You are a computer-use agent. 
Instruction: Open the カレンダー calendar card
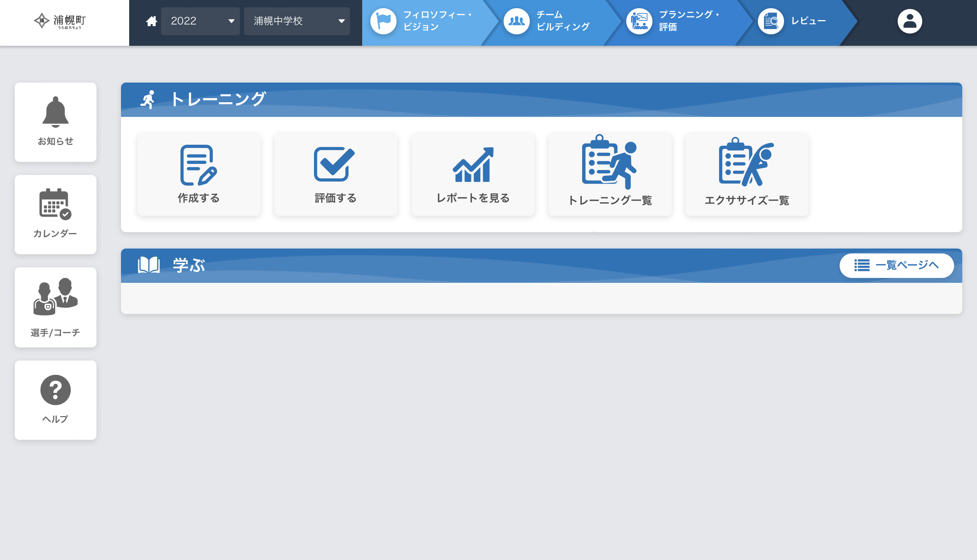pyautogui.click(x=56, y=215)
